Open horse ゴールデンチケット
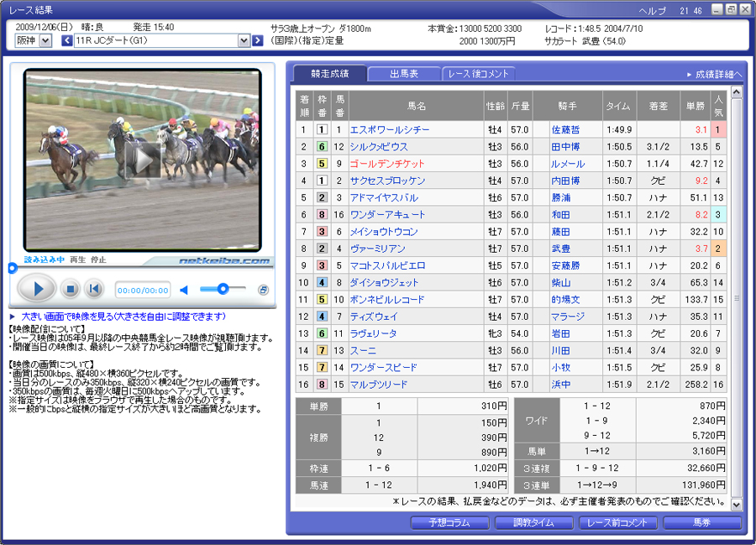 click(x=387, y=164)
